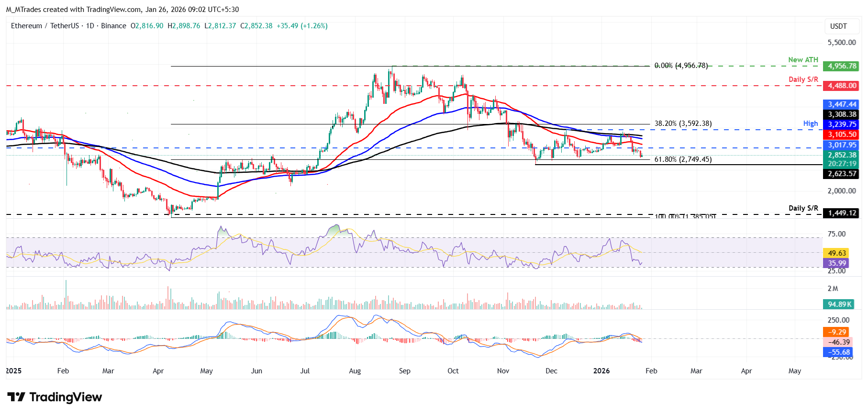Click the 2,623.57 black support price tag
Viewport: 868px width, 415px height.
coord(841,174)
